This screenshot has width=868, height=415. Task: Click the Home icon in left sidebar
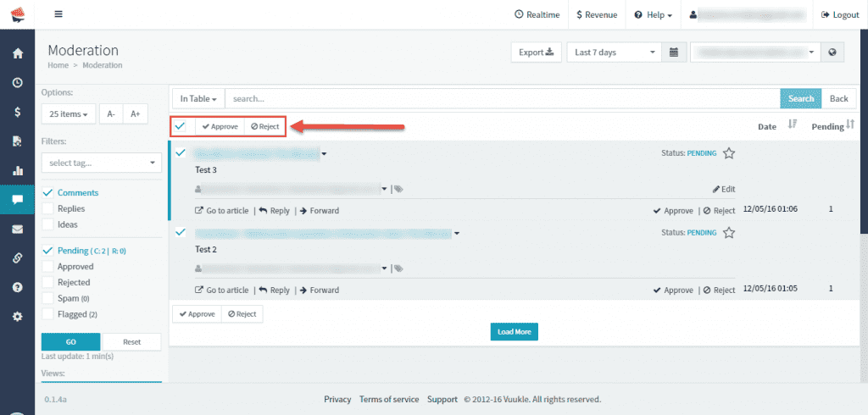(x=17, y=53)
